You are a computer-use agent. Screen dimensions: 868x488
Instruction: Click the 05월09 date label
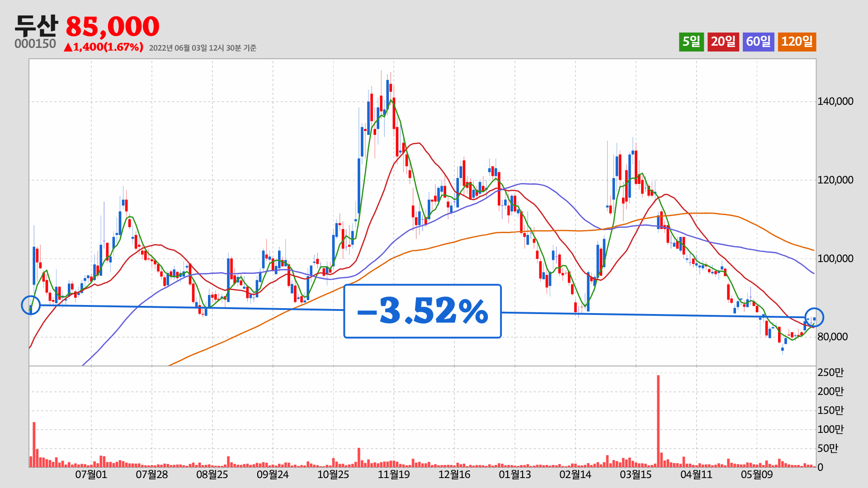(757, 474)
